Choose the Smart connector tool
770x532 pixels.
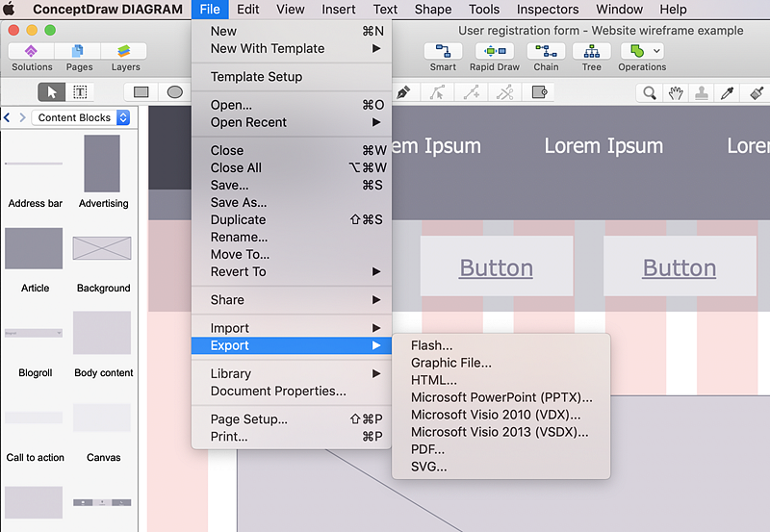pyautogui.click(x=443, y=51)
